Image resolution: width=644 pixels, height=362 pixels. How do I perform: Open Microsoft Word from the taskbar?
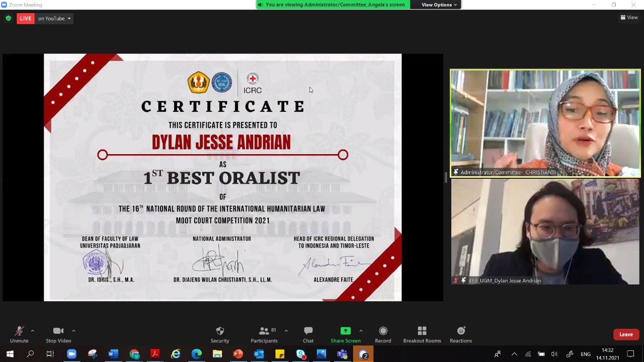pos(113,354)
